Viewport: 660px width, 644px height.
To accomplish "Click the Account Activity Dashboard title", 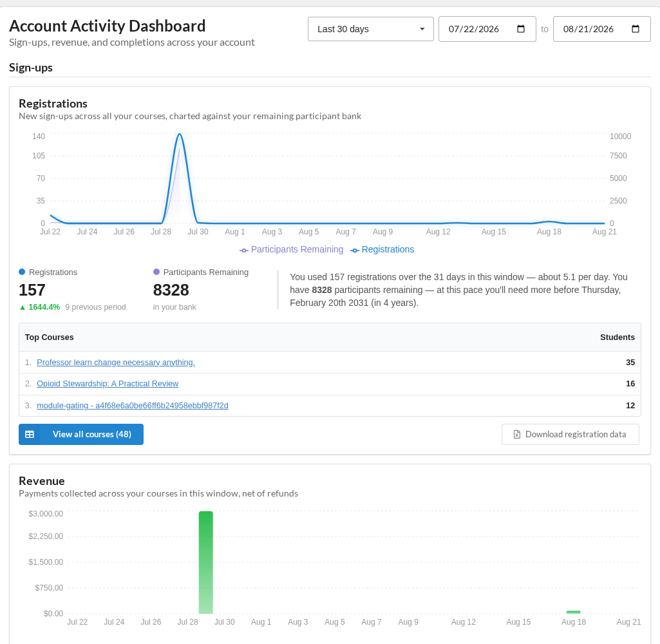I will [x=108, y=26].
